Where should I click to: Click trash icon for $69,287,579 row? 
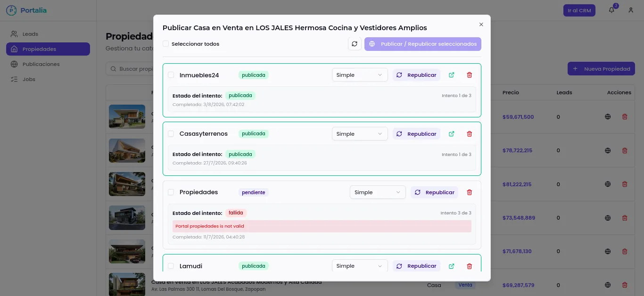tap(625, 285)
